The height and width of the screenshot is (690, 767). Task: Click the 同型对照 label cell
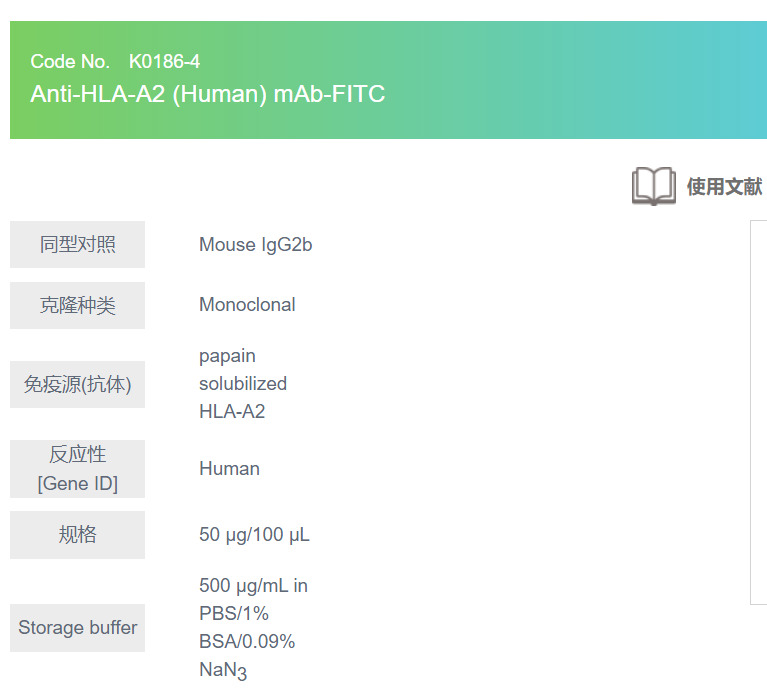pos(77,244)
